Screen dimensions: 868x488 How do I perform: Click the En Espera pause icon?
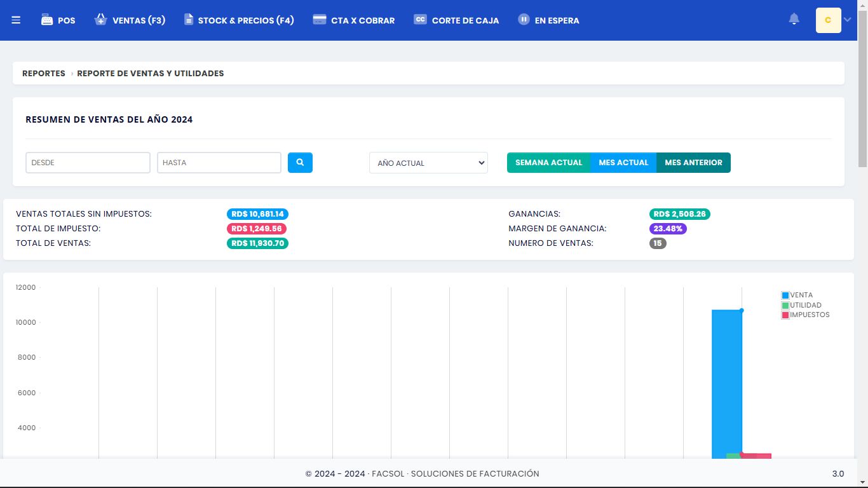(x=524, y=20)
